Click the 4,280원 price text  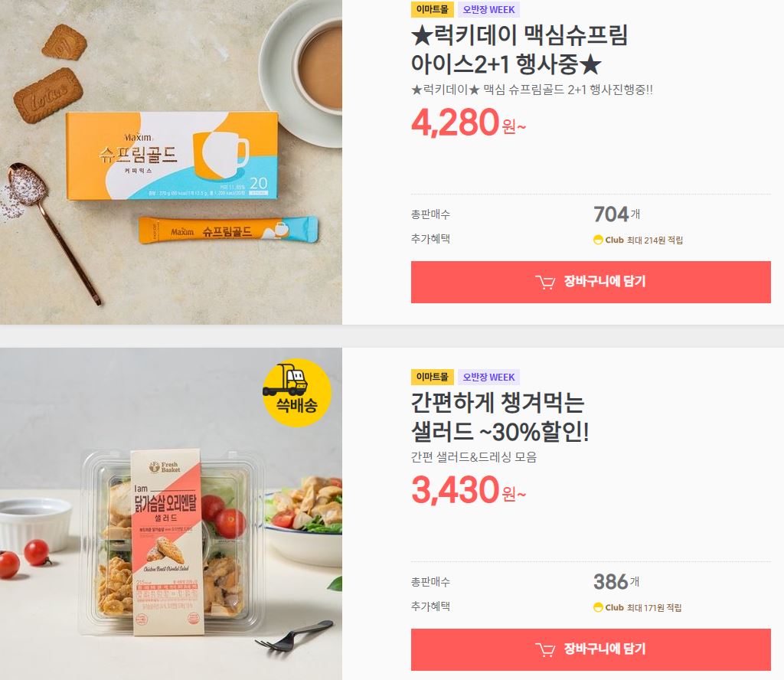click(x=469, y=123)
